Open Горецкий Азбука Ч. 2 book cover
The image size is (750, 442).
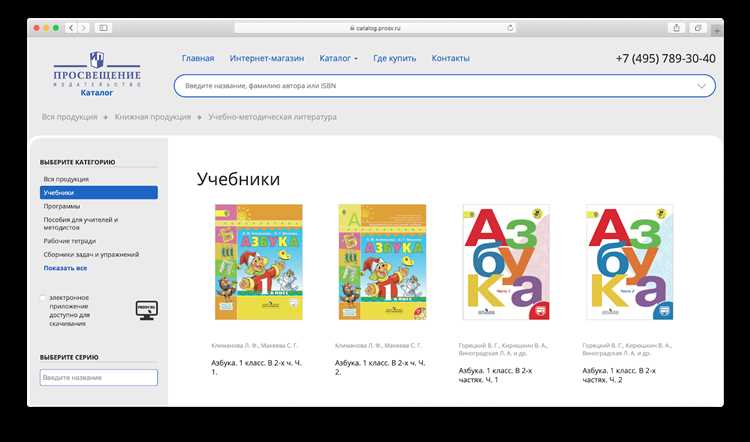[629, 262]
